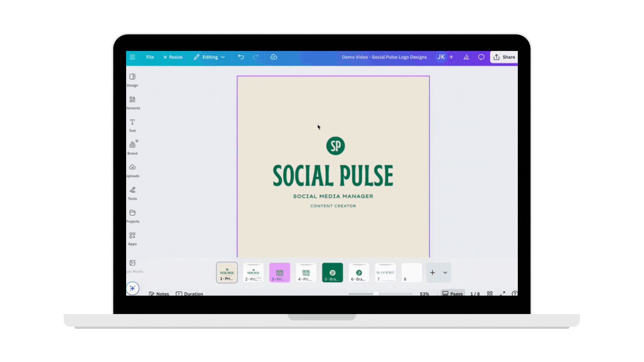Switch to grid view of pages
Viewport: 644px width, 362px height.
[490, 293]
